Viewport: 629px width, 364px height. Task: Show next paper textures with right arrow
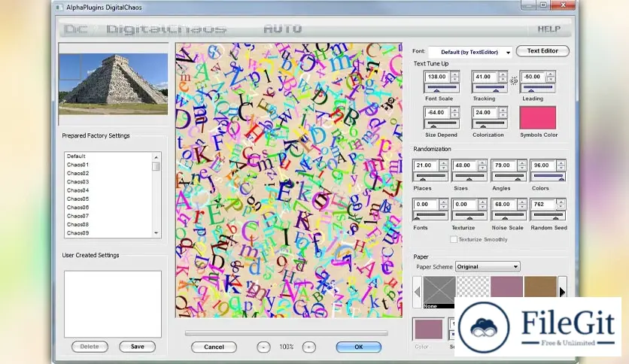(562, 292)
